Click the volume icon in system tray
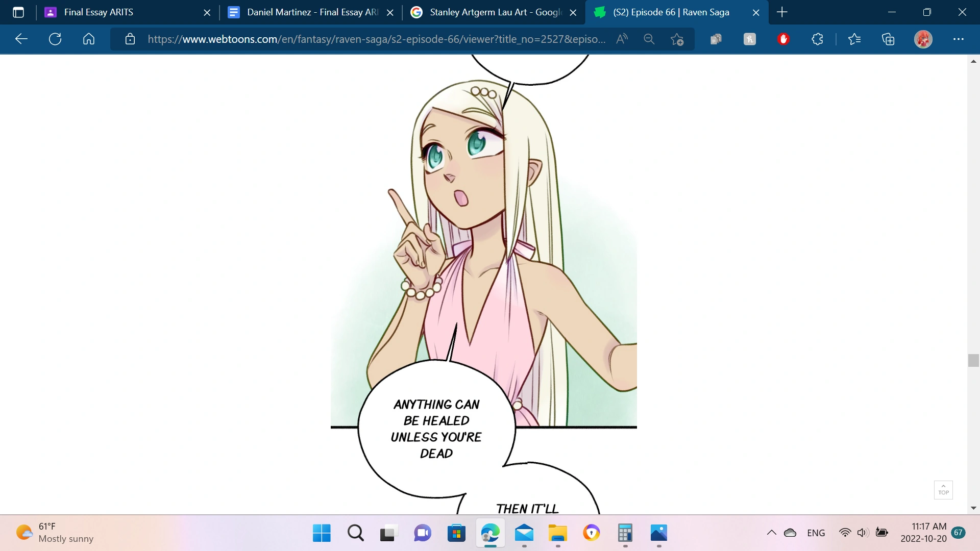980x551 pixels. tap(863, 533)
